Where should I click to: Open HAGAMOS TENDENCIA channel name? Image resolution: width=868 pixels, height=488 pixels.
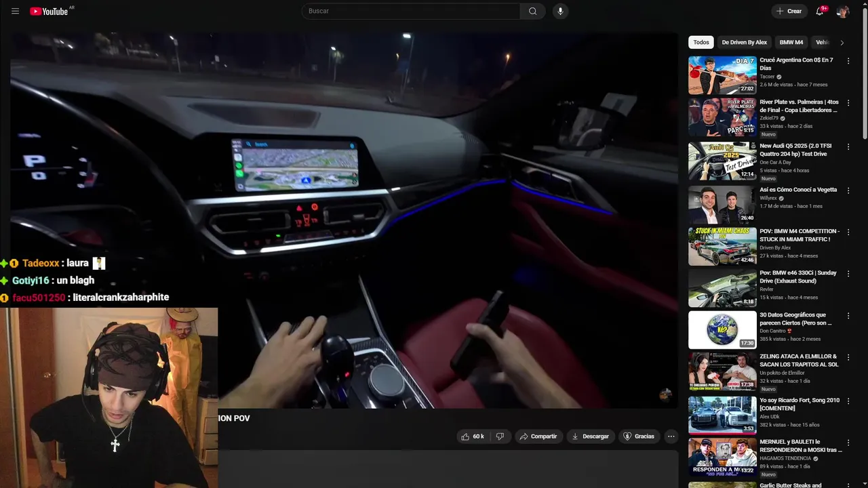click(785, 458)
